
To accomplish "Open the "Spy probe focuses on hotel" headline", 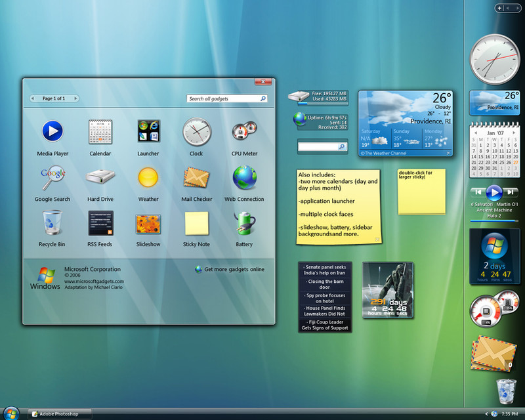I will point(324,298).
